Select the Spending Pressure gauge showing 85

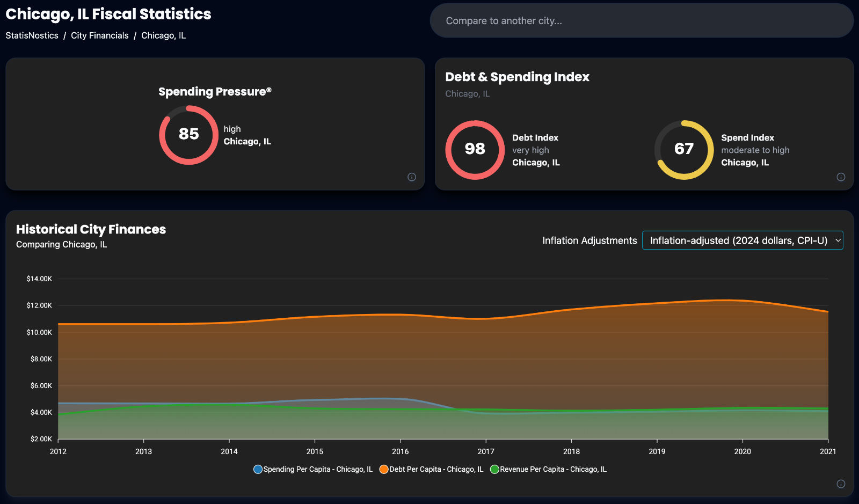(188, 135)
